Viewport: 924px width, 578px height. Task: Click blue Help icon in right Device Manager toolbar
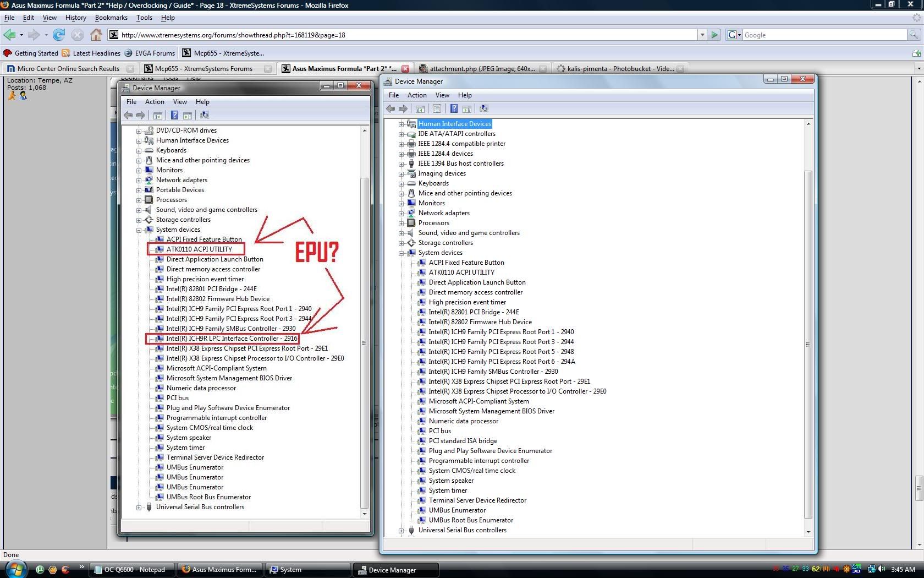[x=454, y=108]
